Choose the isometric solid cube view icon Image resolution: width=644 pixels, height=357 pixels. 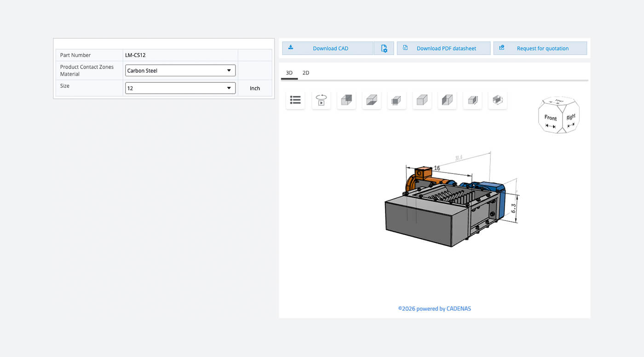422,100
